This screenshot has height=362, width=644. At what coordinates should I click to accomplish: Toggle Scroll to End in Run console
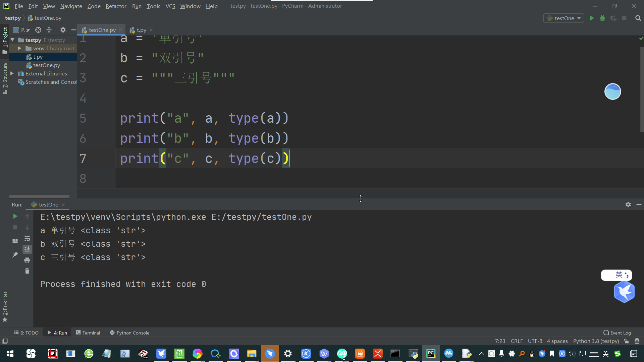coord(27,249)
